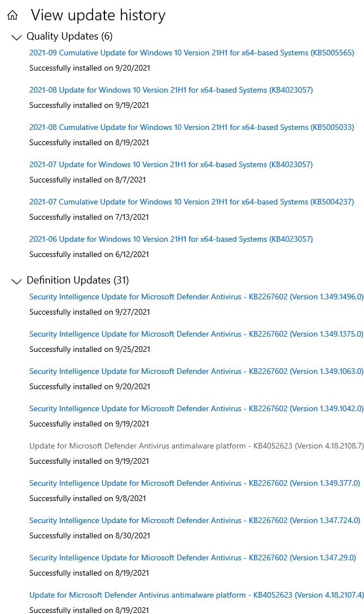Collapse the Definition Updates section chevron
This screenshot has height=614, width=364.
click(x=16, y=281)
